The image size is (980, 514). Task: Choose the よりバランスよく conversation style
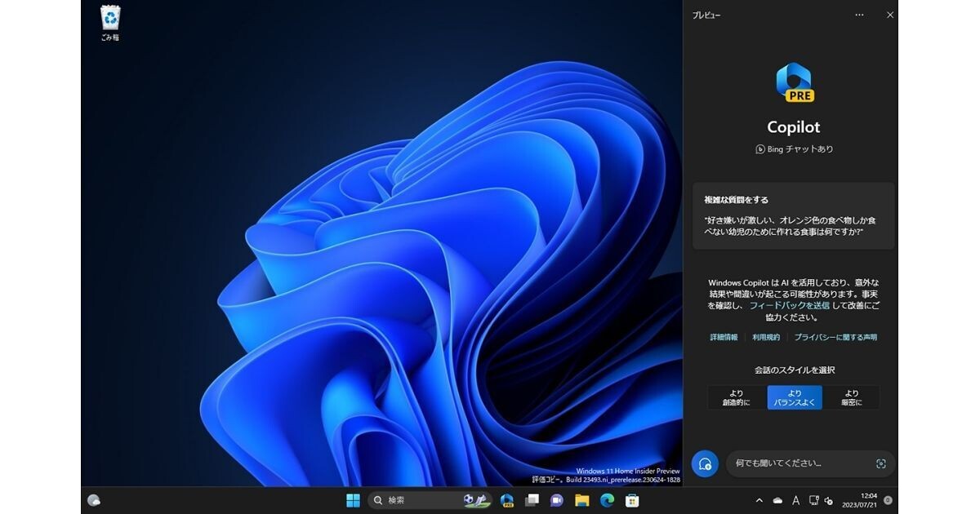tap(795, 397)
